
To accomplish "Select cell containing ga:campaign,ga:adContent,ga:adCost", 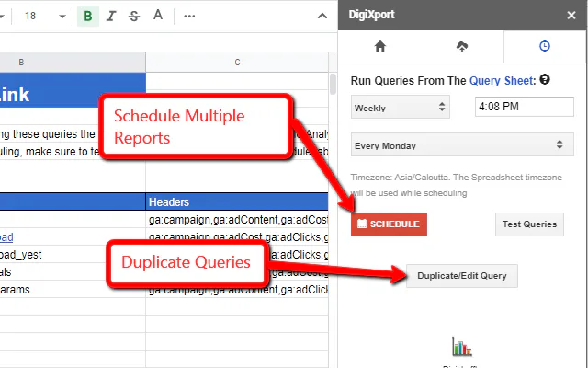I will 237,220.
